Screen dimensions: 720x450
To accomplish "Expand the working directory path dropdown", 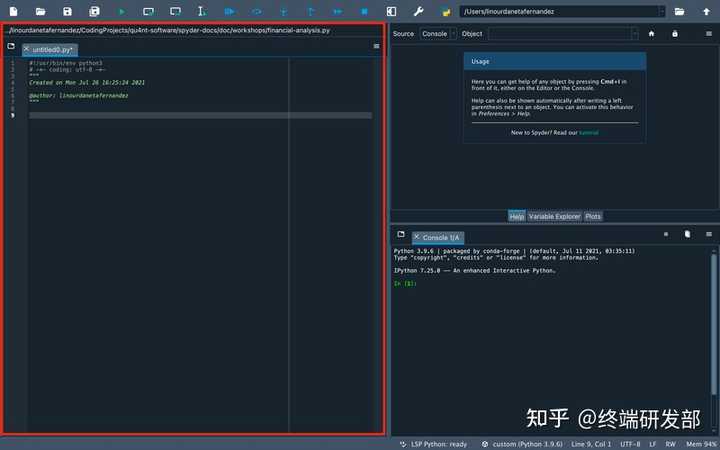I will (x=662, y=11).
